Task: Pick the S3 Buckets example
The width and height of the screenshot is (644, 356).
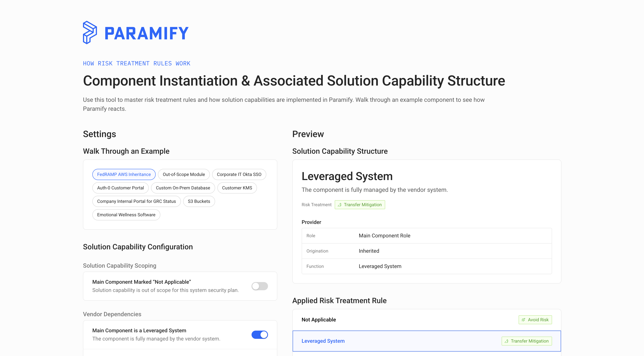Action: 199,201
